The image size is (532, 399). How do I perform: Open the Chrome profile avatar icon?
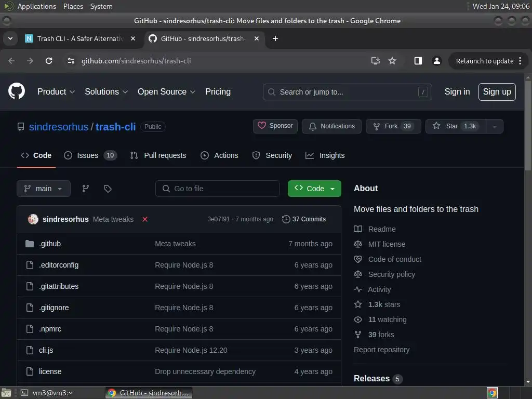[436, 61]
